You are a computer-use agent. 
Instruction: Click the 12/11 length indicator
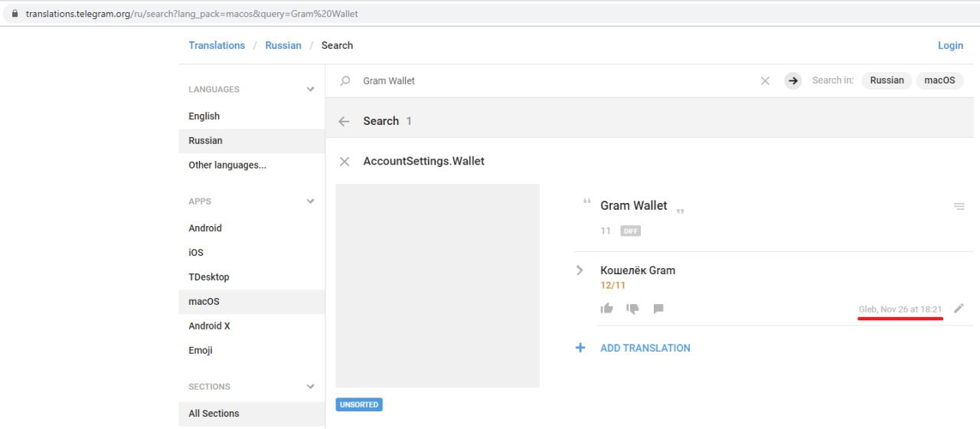click(x=613, y=286)
